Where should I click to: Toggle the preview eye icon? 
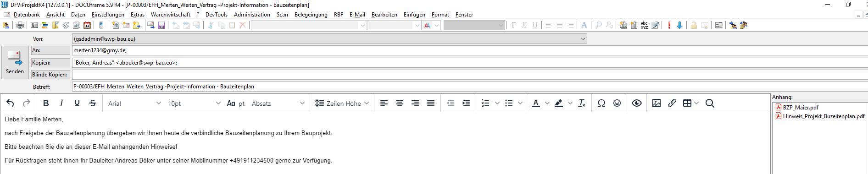[637, 103]
